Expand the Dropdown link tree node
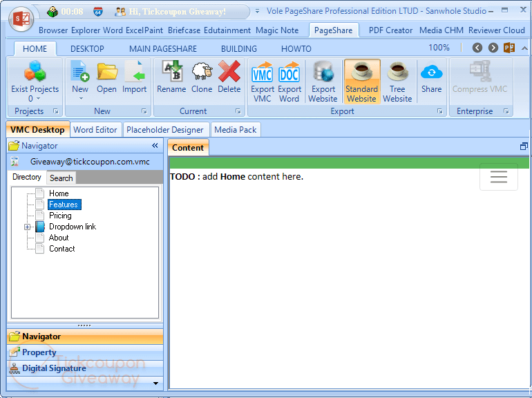Image resolution: width=532 pixels, height=398 pixels. [28, 227]
